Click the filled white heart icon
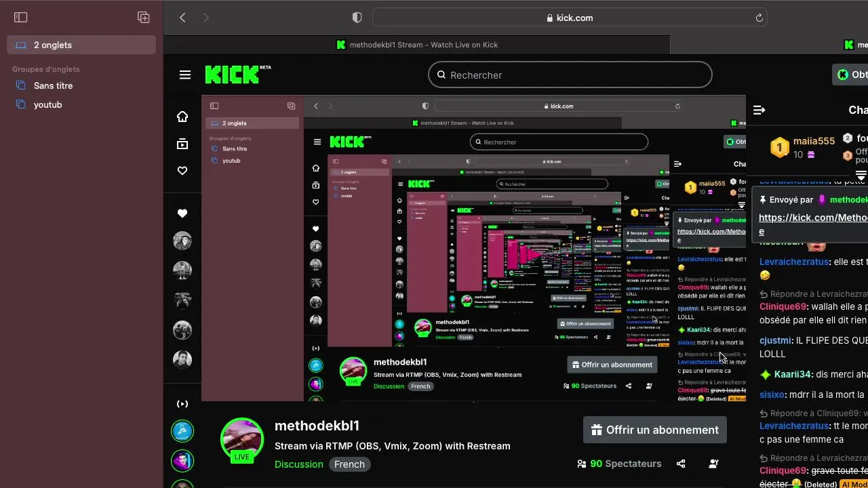Image resolution: width=868 pixels, height=488 pixels. click(x=182, y=213)
